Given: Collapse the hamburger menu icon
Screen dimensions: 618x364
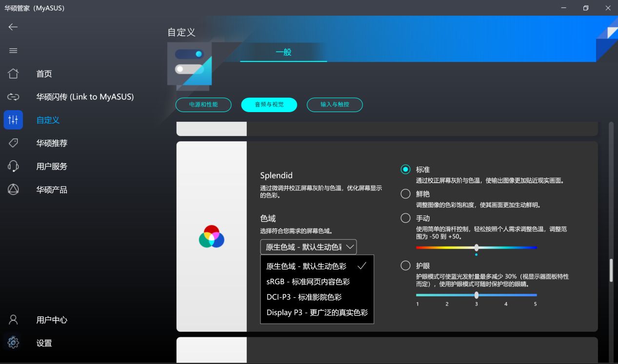Looking at the screenshot, I should [x=13, y=51].
